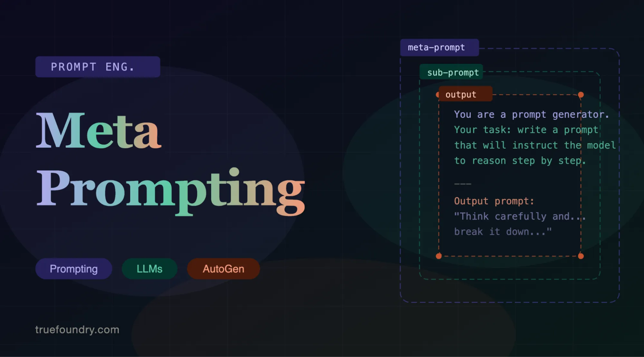Toggle the LLMs tag
The height and width of the screenshot is (357, 644).
tap(149, 268)
